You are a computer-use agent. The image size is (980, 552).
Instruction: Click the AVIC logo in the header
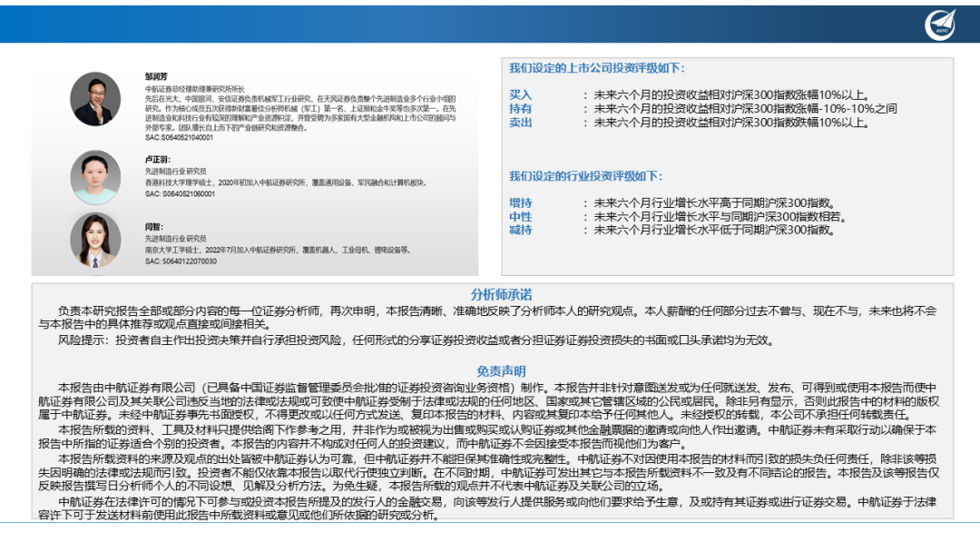tap(940, 25)
